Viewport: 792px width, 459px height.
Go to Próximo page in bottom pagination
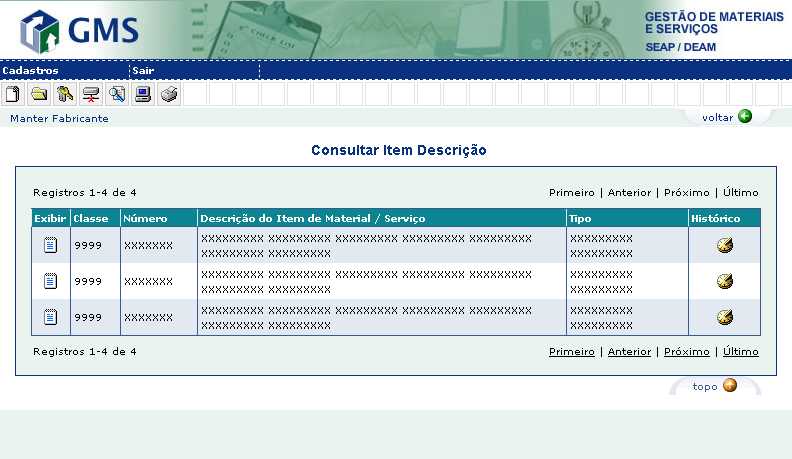tap(686, 352)
